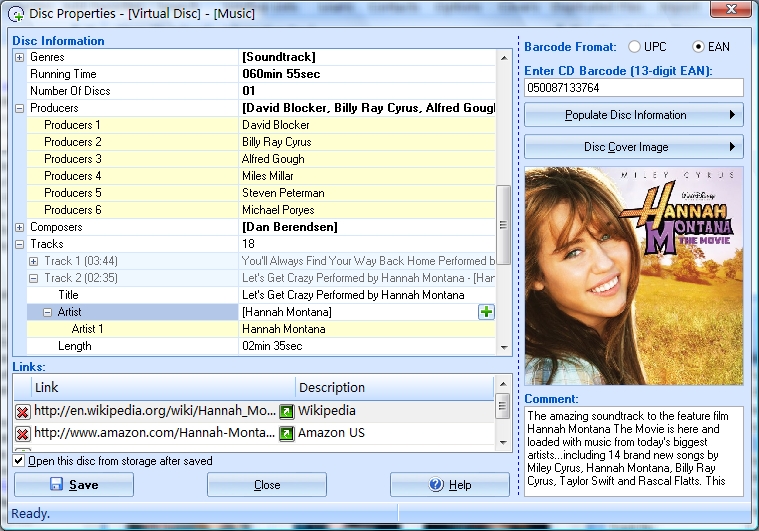Click the disc information scrollbar thumb
Image resolution: width=759 pixels, height=531 pixels.
(x=503, y=225)
